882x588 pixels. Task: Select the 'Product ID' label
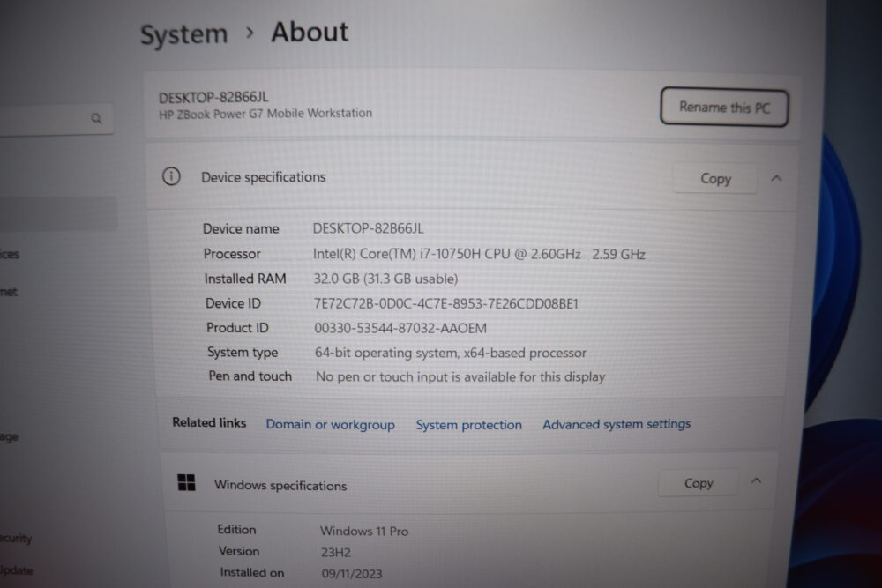[237, 328]
